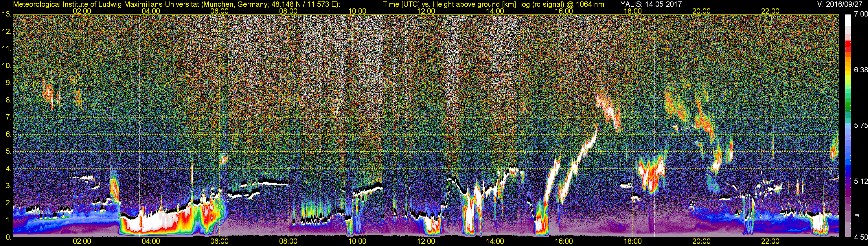Click the 04:00 label on the lower time axis
868x246 pixels.
[x=151, y=241]
